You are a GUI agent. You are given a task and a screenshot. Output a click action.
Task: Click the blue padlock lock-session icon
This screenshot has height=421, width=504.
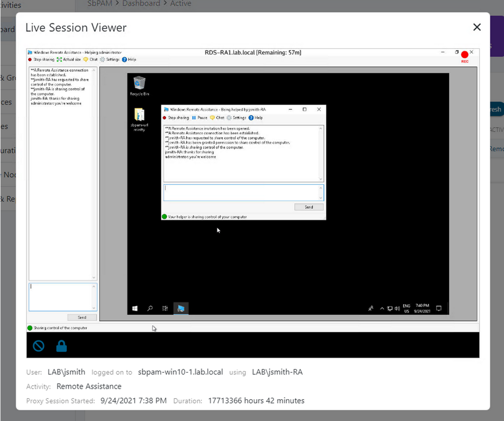tap(62, 346)
